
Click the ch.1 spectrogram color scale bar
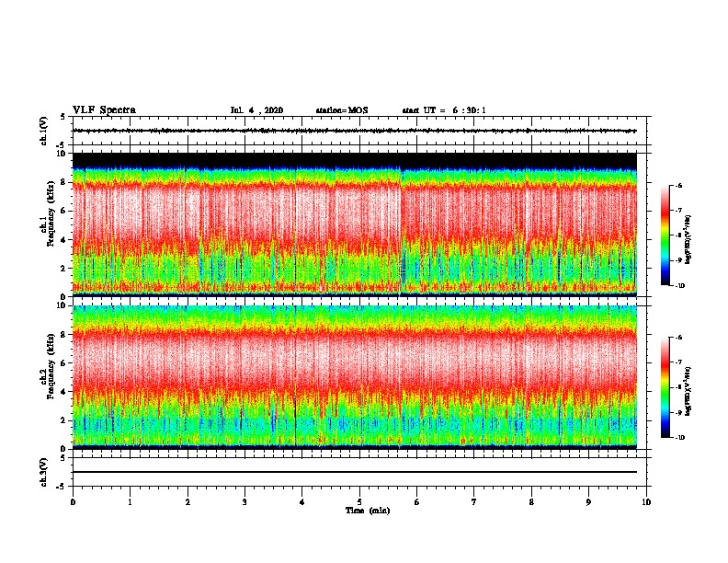click(665, 236)
